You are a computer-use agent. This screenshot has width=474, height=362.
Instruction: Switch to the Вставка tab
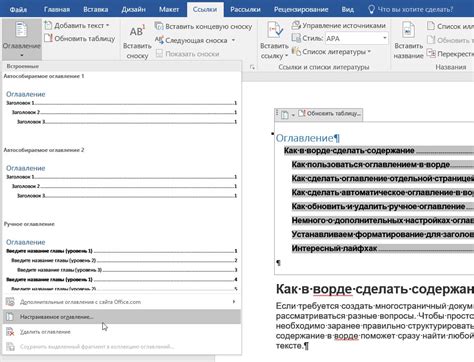(x=95, y=9)
